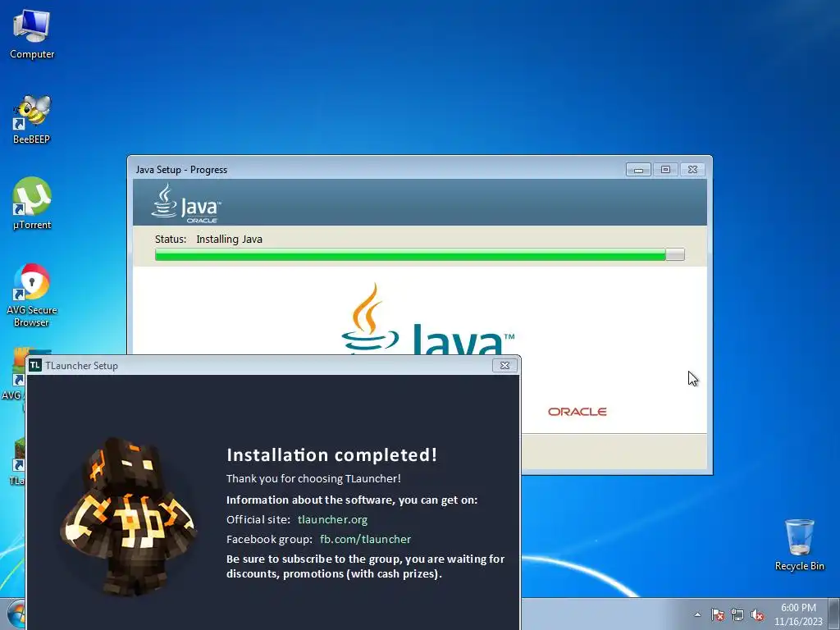Show hidden tray icons arrow
840x630 pixels.
click(697, 614)
